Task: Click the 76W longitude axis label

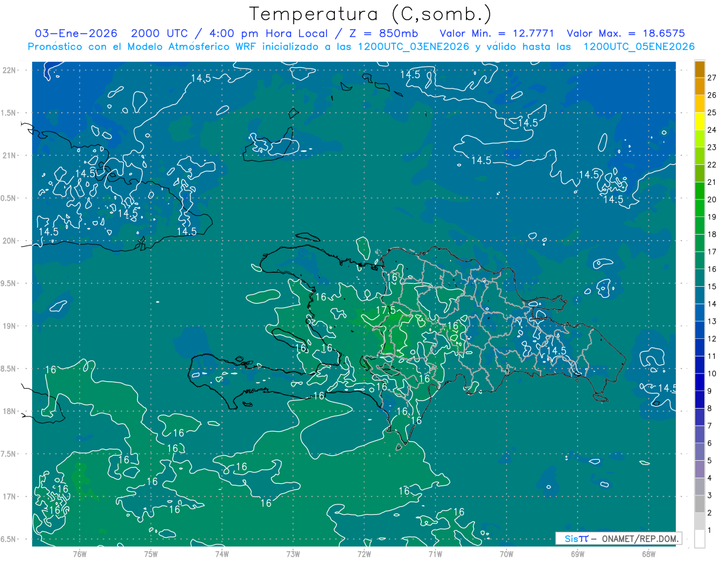Action: pos(79,554)
